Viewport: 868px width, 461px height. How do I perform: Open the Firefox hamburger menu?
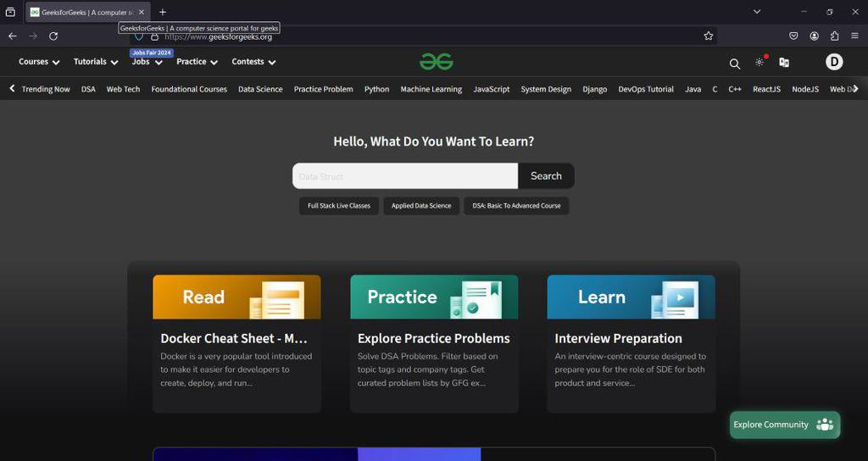coord(855,36)
